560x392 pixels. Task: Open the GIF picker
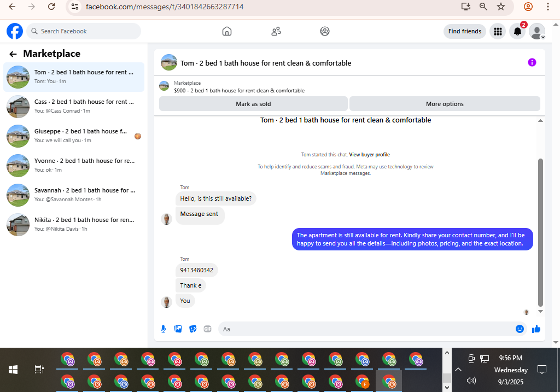(x=207, y=329)
